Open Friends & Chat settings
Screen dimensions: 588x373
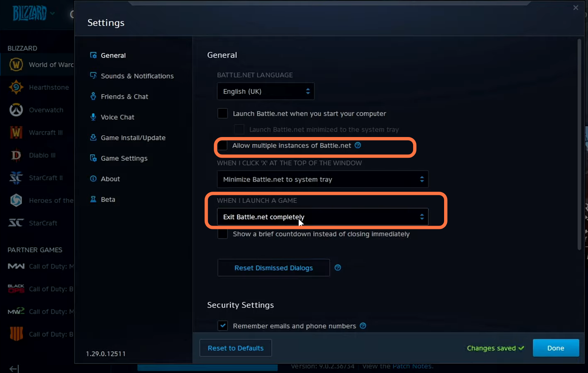pos(119,96)
